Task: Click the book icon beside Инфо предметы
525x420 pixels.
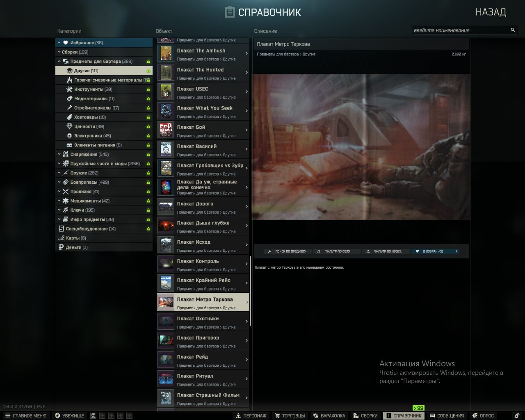Action: (x=65, y=219)
